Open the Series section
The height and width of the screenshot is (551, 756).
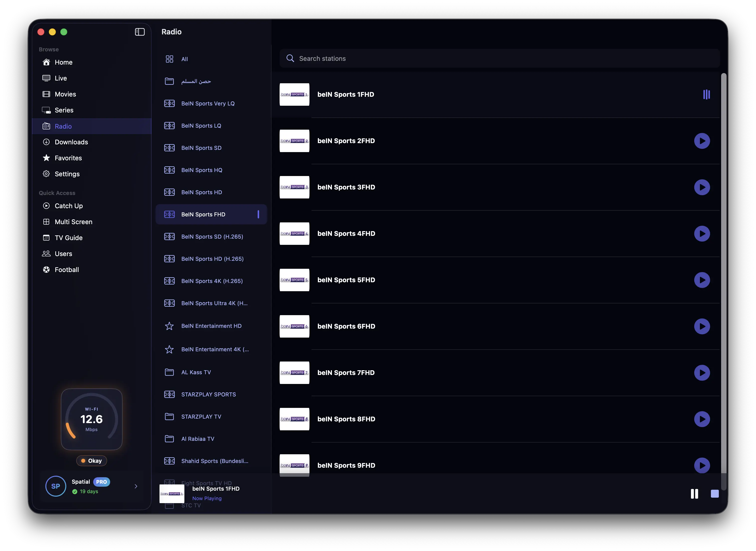click(91, 110)
